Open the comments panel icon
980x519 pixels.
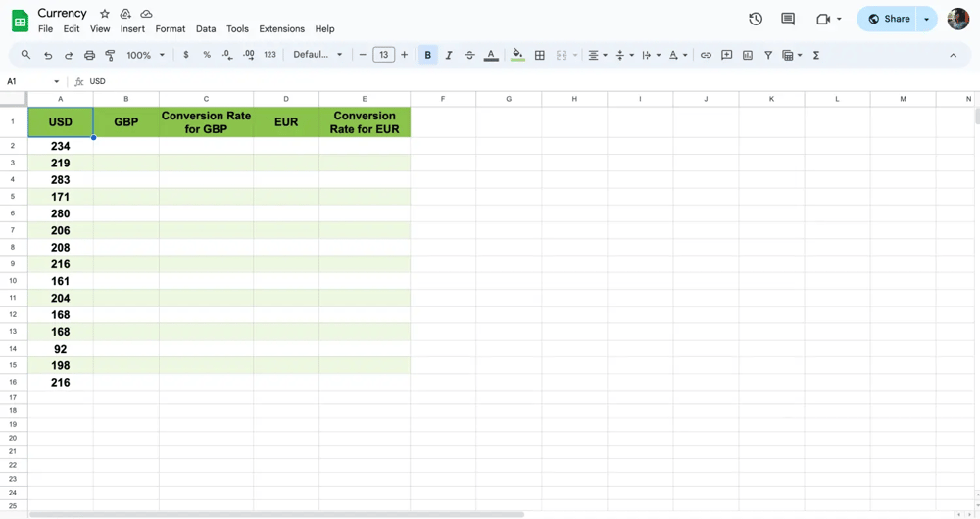788,19
